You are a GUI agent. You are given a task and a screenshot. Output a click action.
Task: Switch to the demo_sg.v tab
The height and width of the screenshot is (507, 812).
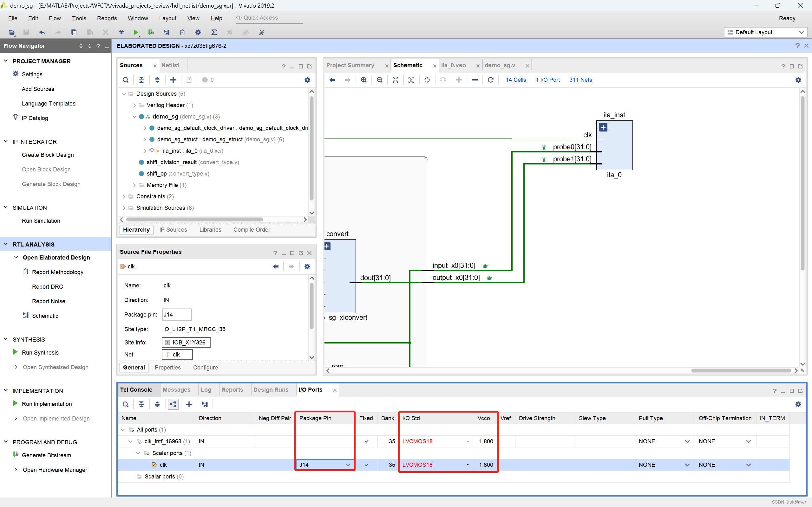(500, 65)
